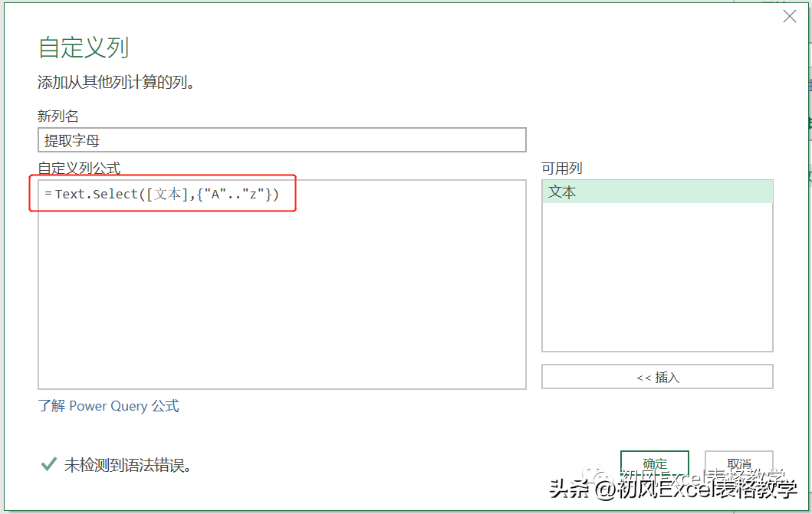The width and height of the screenshot is (812, 514).
Task: Focus the 新列名 field containing 提取字母
Action: pyautogui.click(x=281, y=140)
